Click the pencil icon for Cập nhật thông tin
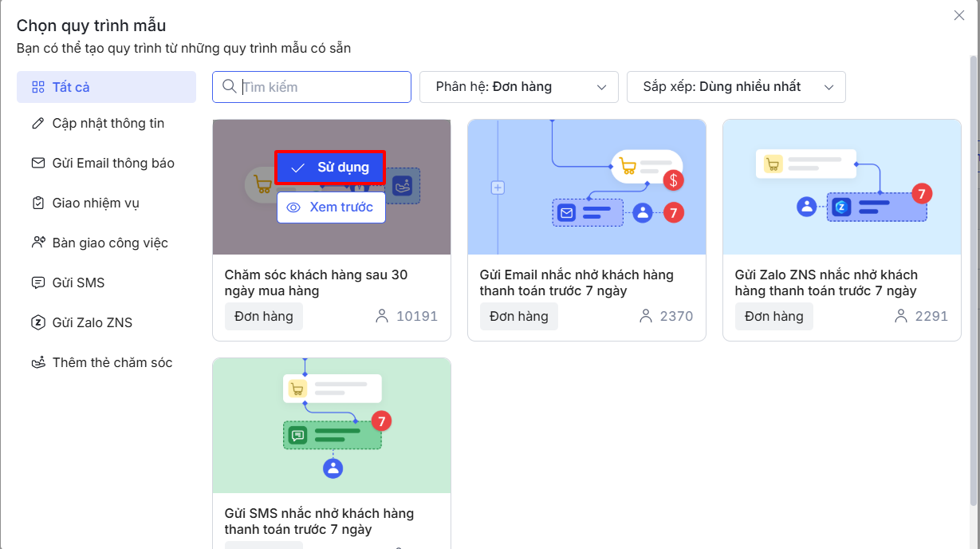980x549 pixels. pos(37,124)
